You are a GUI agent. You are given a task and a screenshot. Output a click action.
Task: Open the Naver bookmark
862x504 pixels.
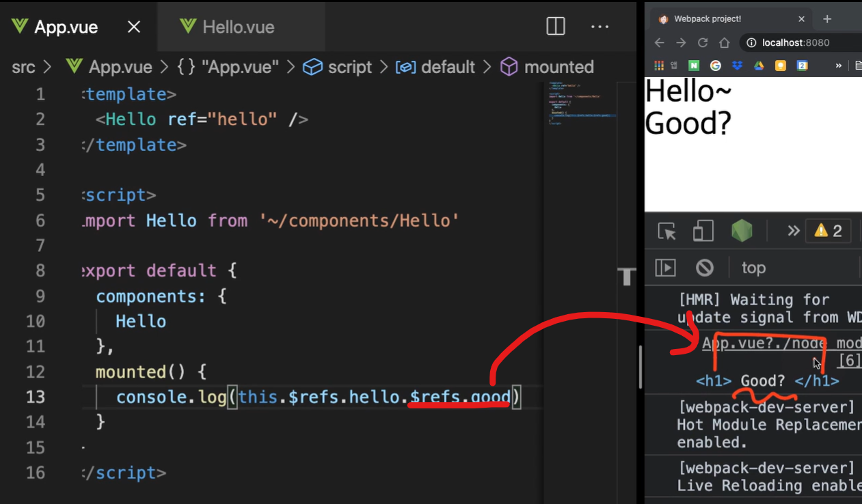(x=694, y=66)
